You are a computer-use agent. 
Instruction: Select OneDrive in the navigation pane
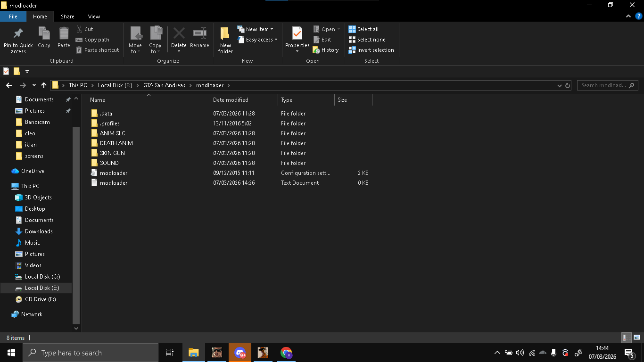point(33,171)
